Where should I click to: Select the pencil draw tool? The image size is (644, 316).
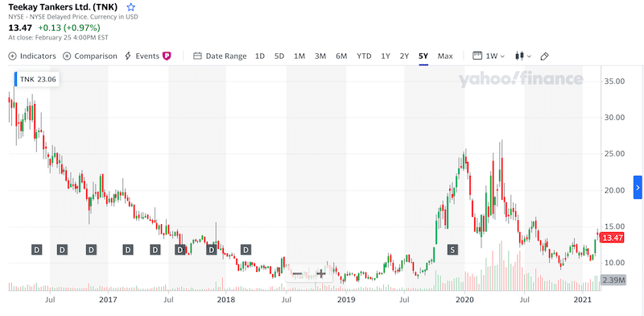[x=545, y=56]
